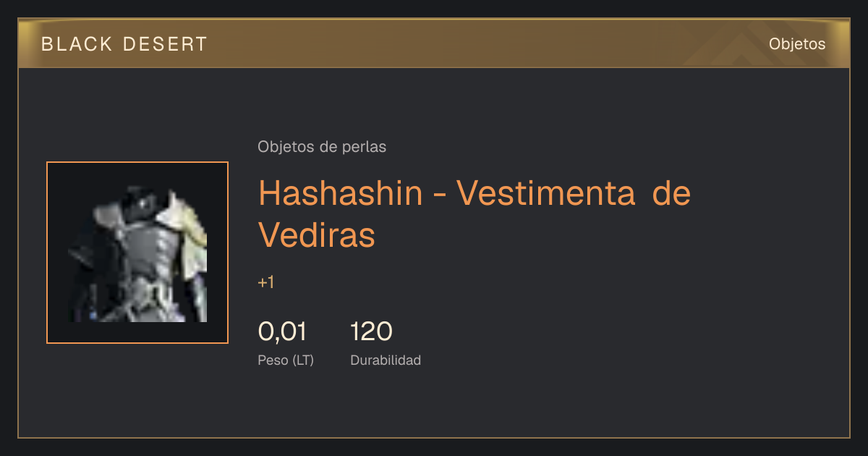Open the Objetos link in header

[x=797, y=44]
